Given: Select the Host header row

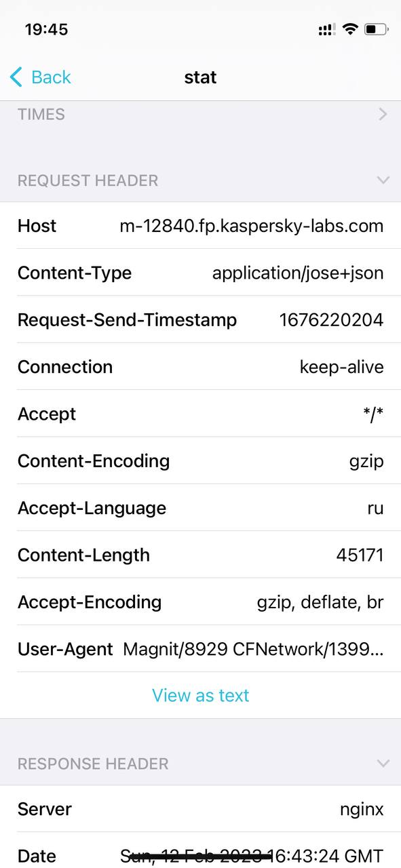Looking at the screenshot, I should pos(200,226).
